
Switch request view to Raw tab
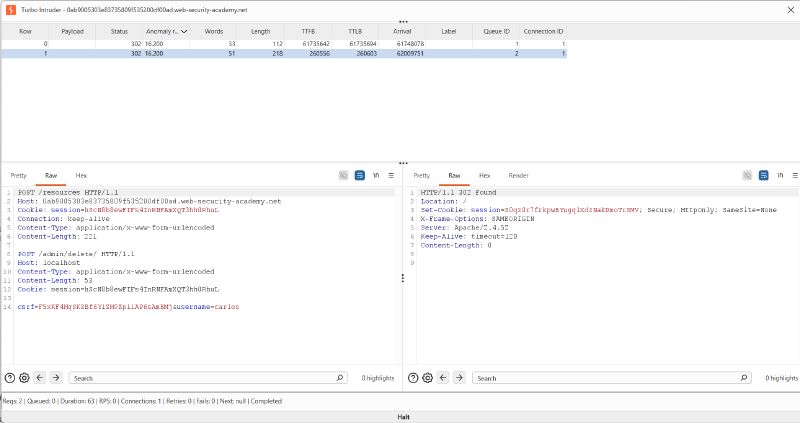click(x=51, y=176)
